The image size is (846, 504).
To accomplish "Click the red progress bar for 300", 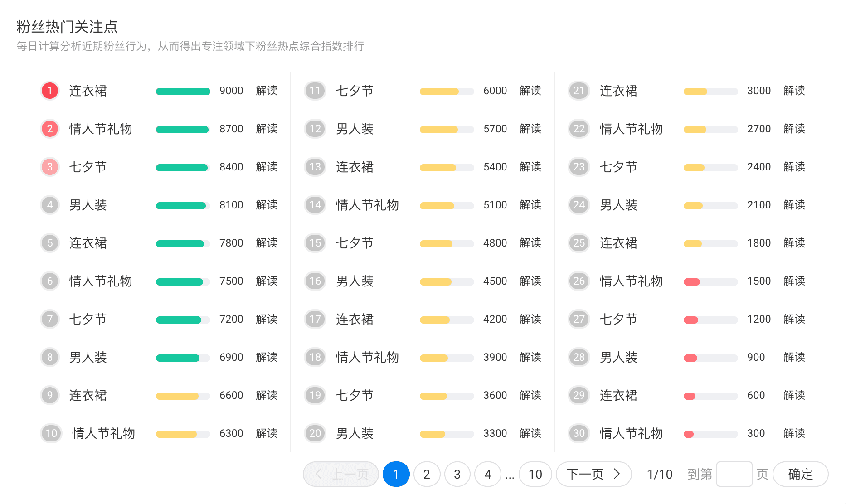I will [x=689, y=434].
